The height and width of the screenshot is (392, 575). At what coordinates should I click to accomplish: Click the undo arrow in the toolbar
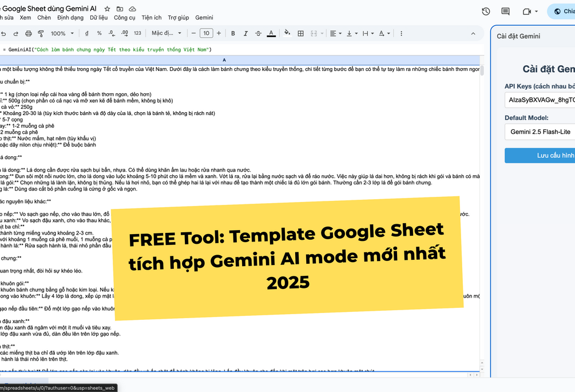3,33
